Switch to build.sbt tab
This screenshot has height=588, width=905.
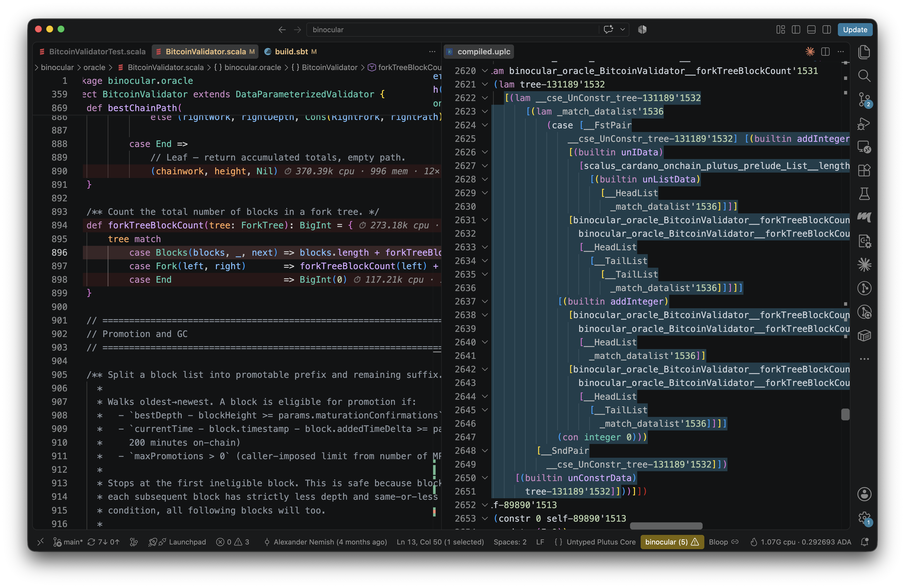pos(291,52)
